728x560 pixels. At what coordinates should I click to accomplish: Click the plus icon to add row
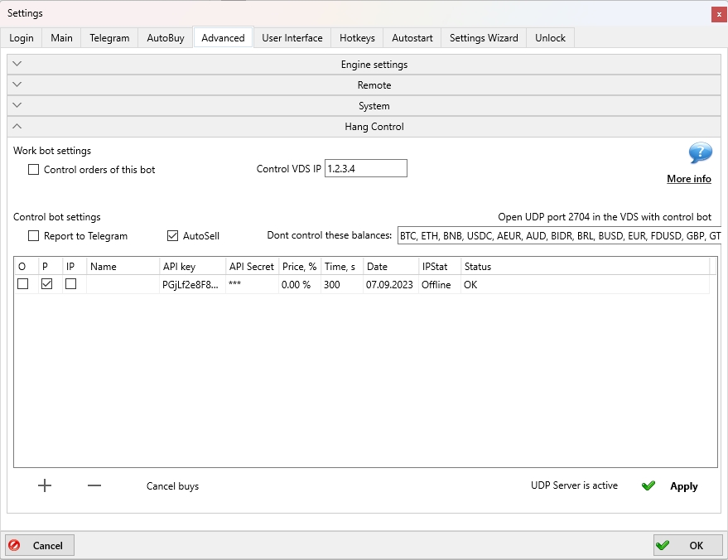tap(45, 486)
